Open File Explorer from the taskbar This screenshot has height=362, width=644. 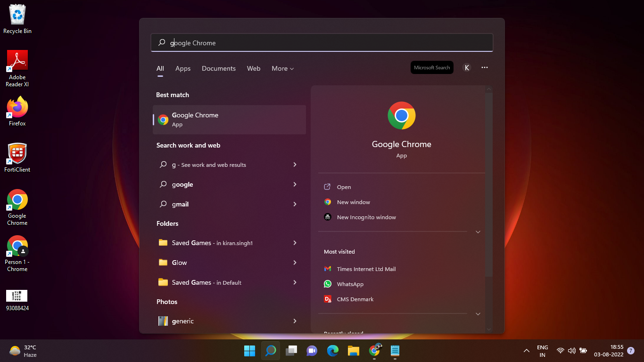tap(354, 351)
